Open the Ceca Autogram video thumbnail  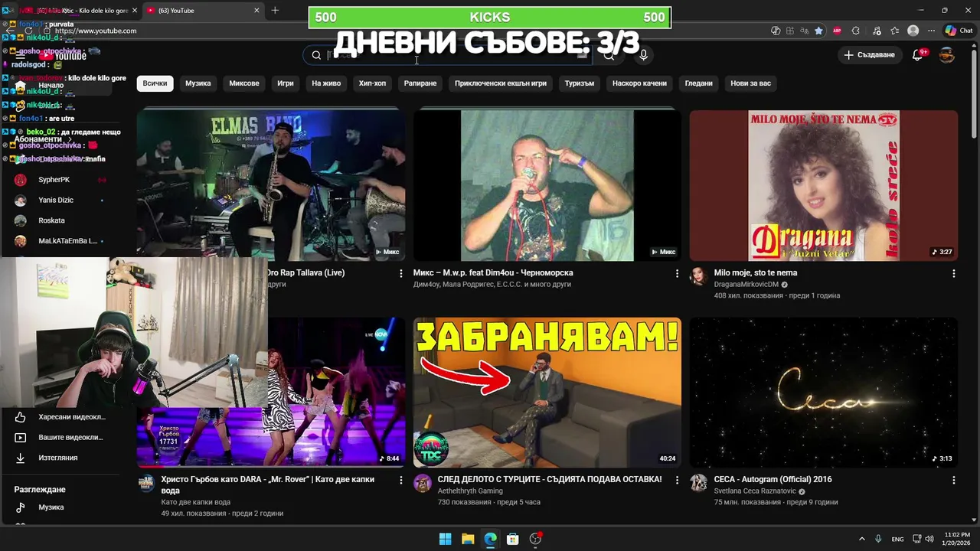(824, 393)
